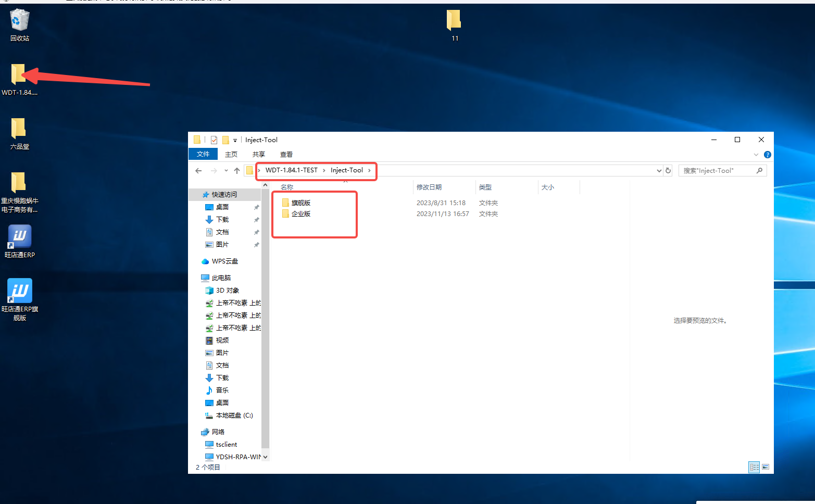Switch to details view in status bar
Screen dimensions: 815x504
click(x=754, y=467)
